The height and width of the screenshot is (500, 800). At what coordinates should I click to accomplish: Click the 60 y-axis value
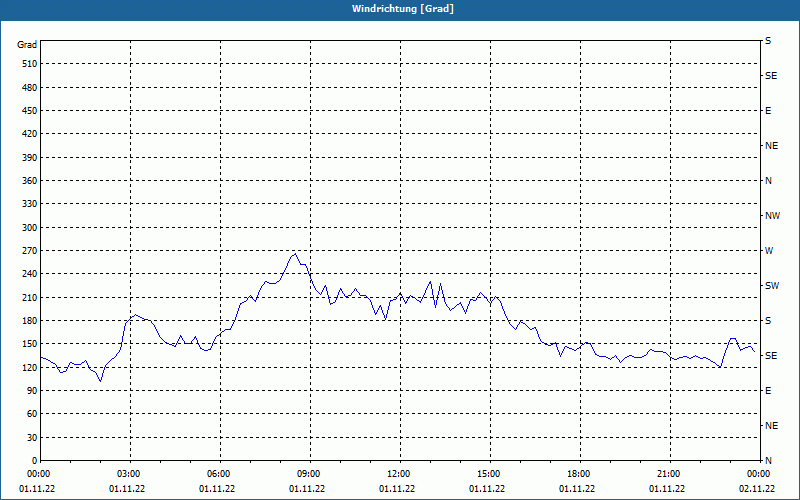coord(32,414)
